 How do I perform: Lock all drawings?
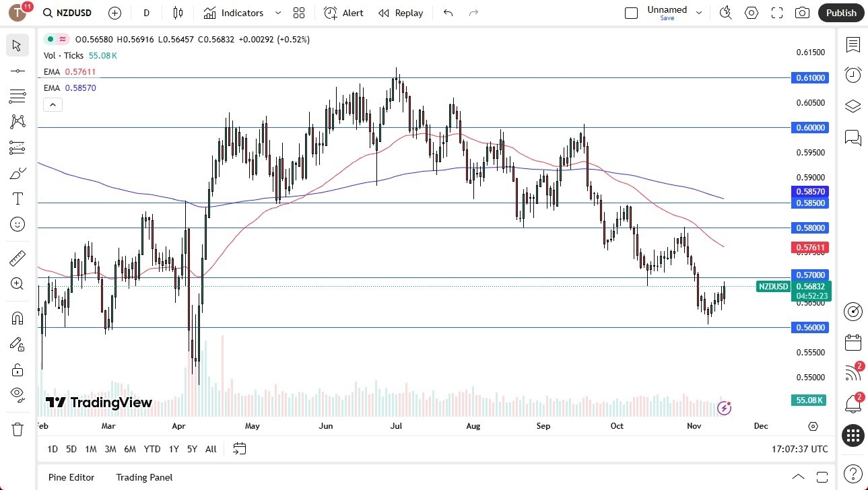pos(17,370)
